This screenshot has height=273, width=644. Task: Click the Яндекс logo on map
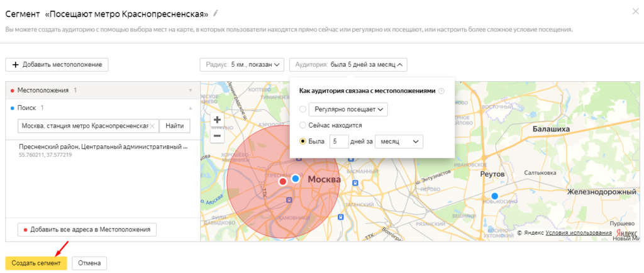click(x=627, y=233)
